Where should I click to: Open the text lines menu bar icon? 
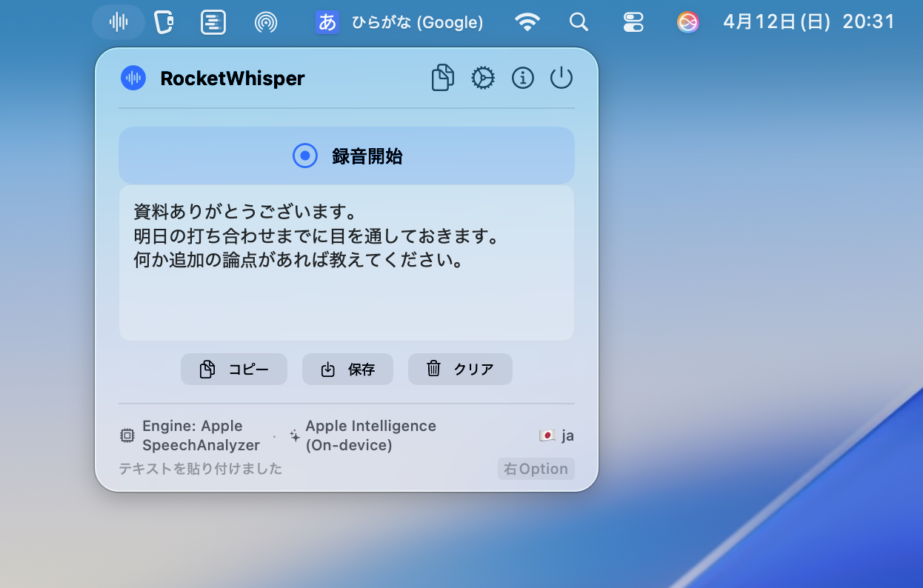click(x=213, y=22)
